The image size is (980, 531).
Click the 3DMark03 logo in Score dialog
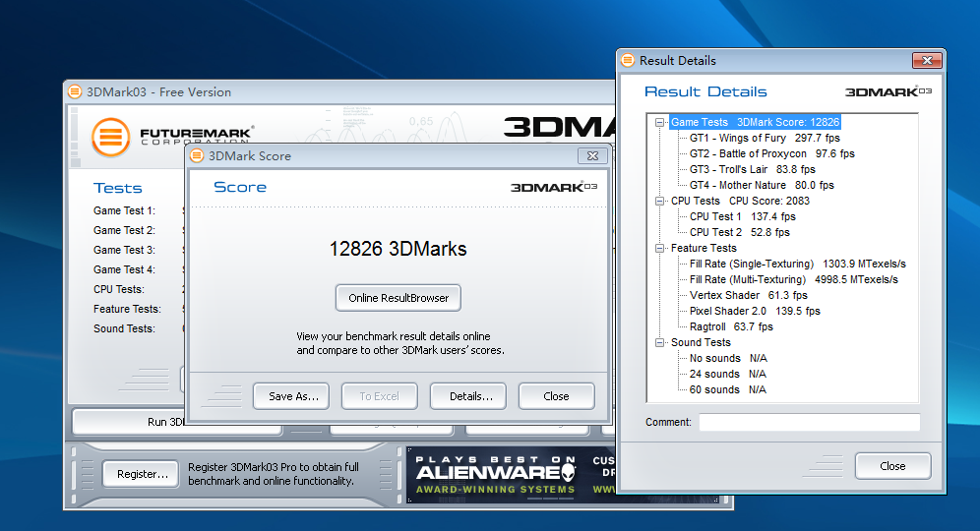click(x=554, y=187)
